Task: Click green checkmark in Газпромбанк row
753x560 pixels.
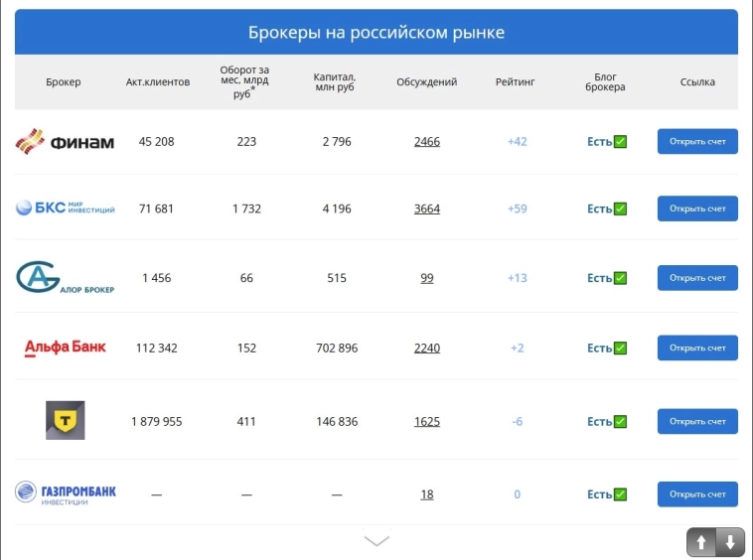Action: click(620, 494)
